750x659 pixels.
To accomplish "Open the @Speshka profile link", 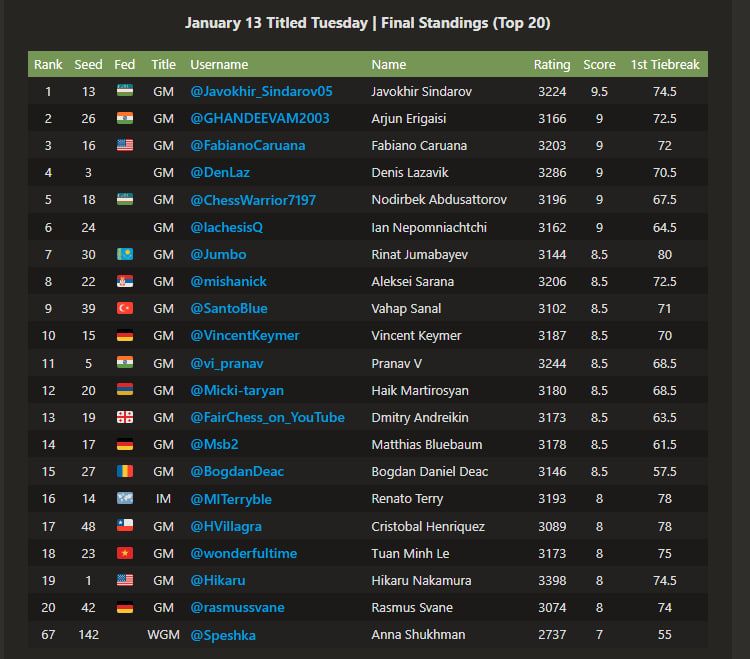I will (224, 634).
